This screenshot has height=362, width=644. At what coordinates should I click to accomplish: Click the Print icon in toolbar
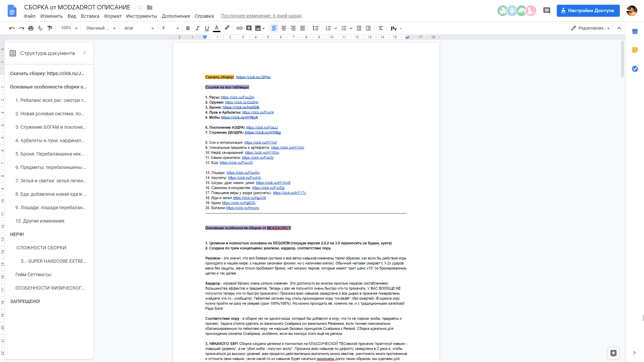click(x=31, y=28)
